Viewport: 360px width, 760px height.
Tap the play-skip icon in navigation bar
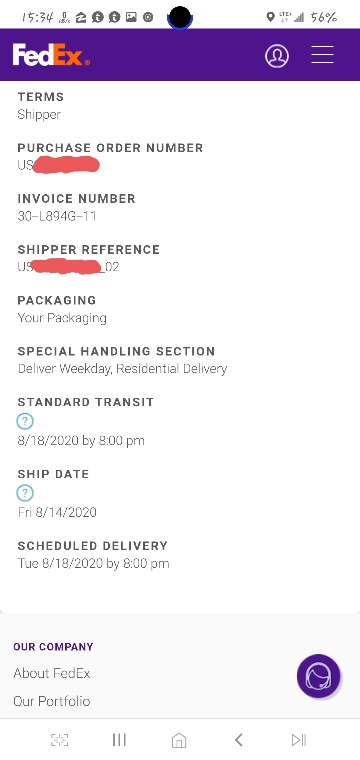click(x=298, y=740)
